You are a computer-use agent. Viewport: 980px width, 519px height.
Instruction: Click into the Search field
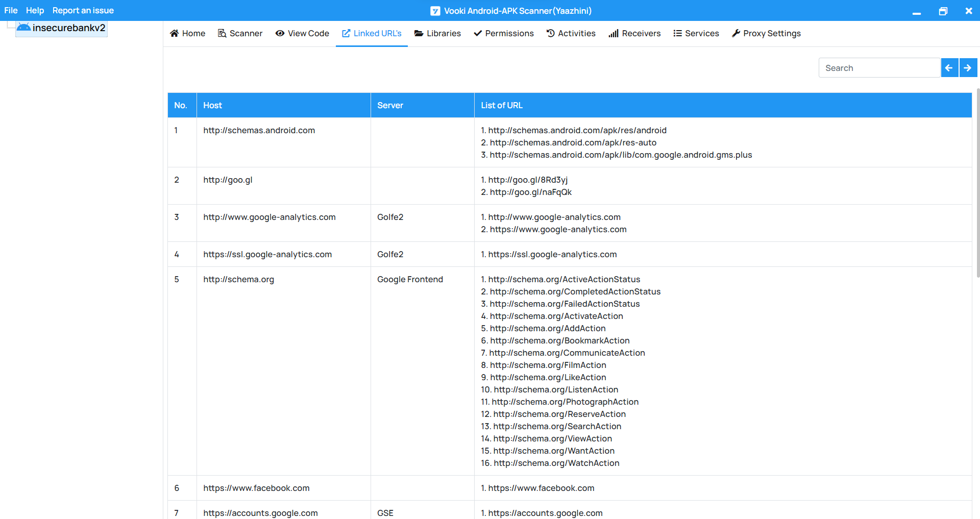(x=879, y=68)
